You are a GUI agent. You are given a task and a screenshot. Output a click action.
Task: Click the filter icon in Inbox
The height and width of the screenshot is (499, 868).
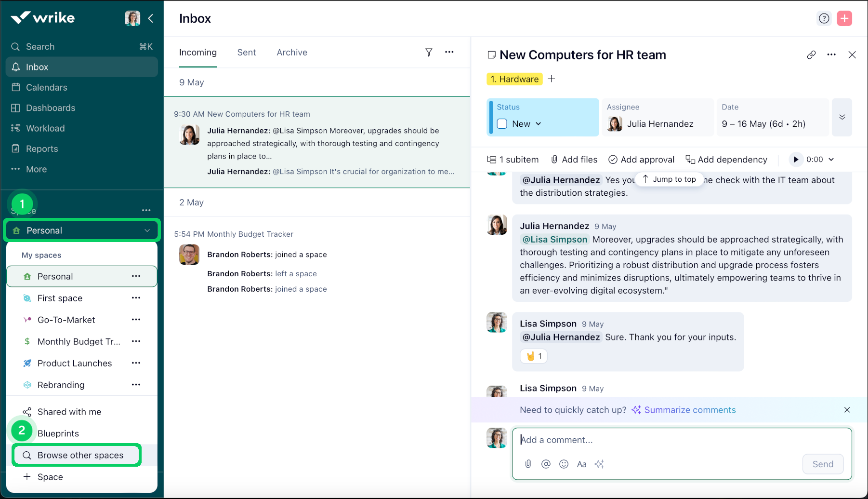tap(428, 52)
